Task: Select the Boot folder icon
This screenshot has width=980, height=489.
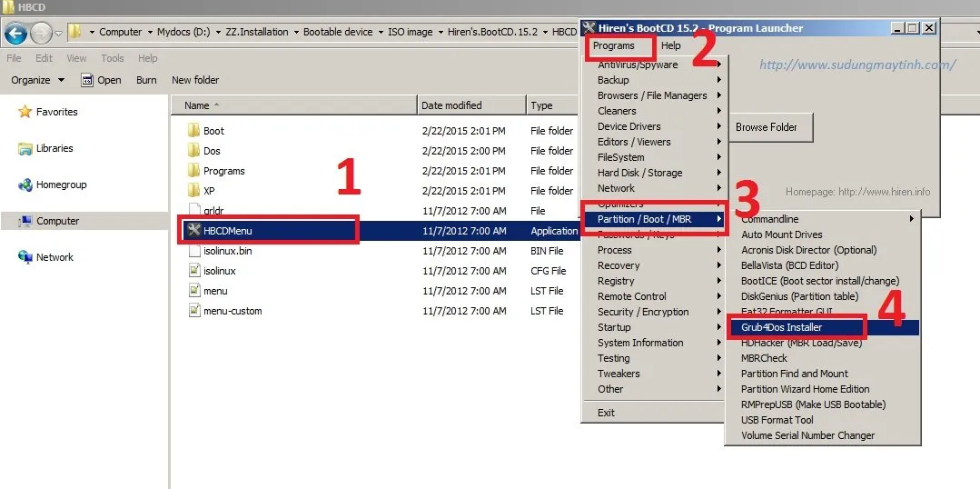Action: (x=193, y=131)
